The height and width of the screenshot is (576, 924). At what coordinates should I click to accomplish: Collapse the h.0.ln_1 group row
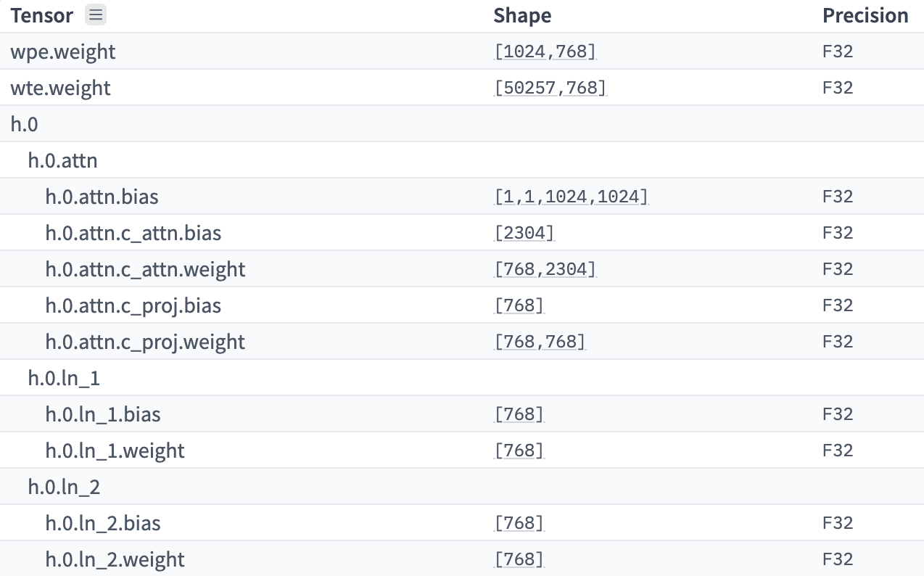(62, 377)
